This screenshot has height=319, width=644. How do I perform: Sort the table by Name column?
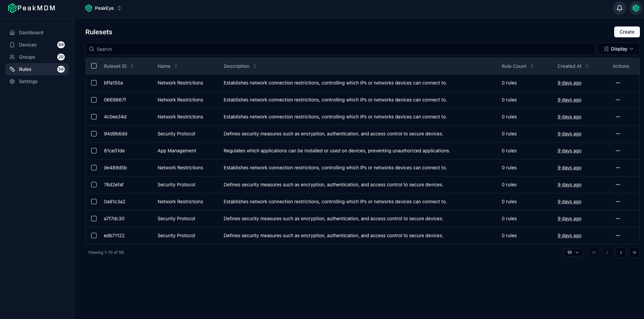point(167,66)
